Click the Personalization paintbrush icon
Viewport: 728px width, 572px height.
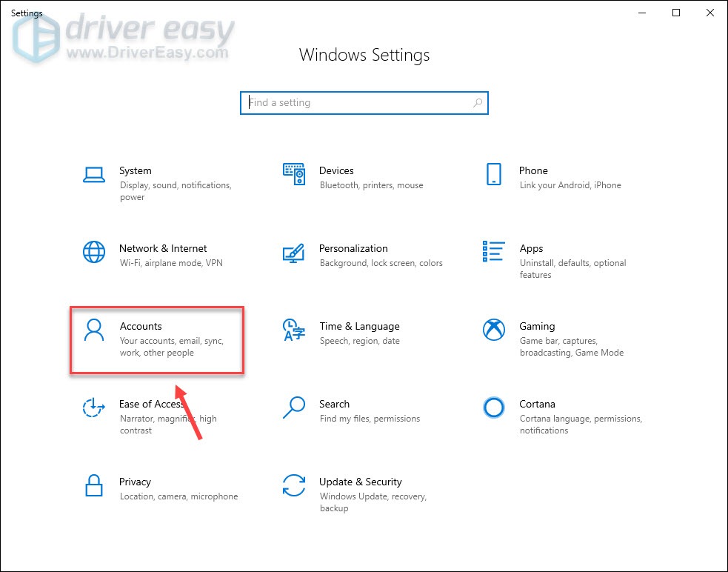click(294, 253)
